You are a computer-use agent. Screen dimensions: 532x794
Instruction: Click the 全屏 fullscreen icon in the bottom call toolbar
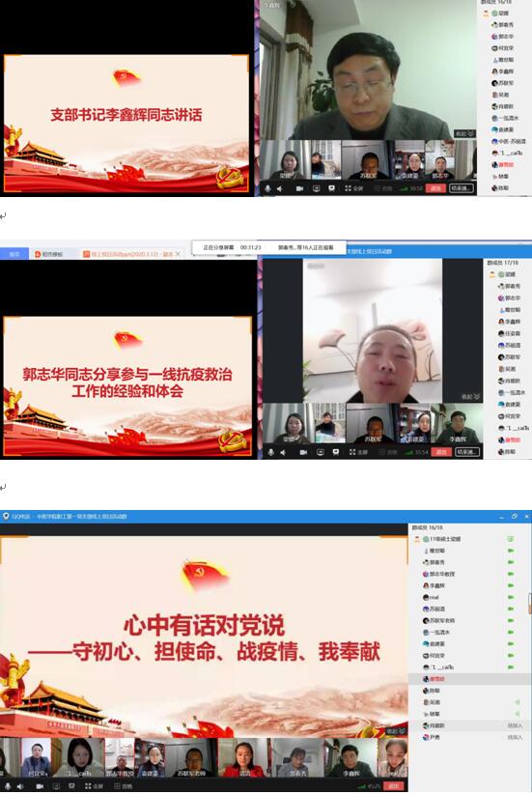[x=95, y=786]
